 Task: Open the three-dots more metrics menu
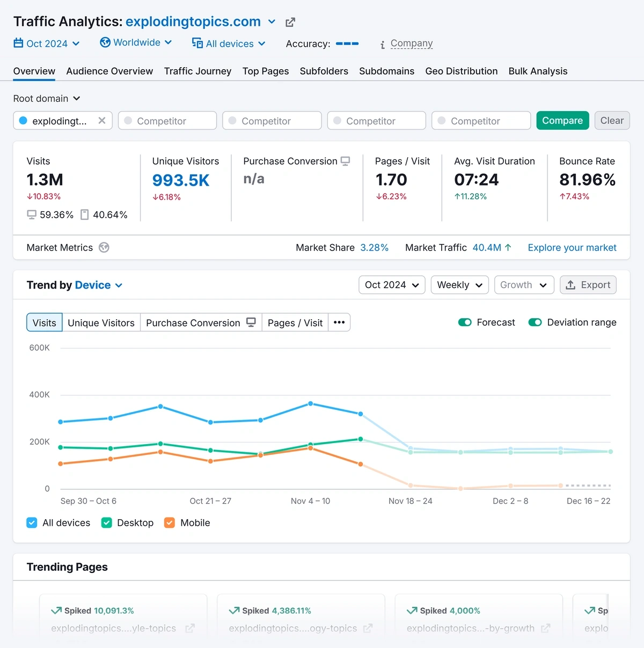tap(339, 322)
